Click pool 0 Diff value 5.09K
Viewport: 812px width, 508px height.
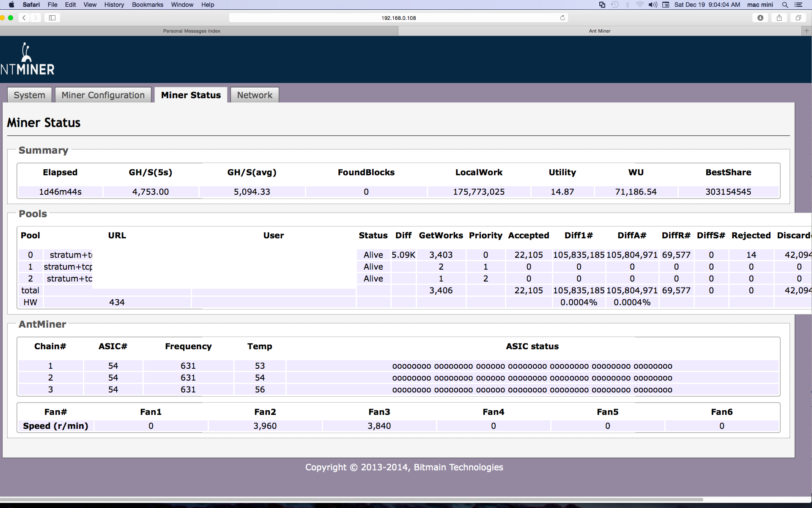403,255
